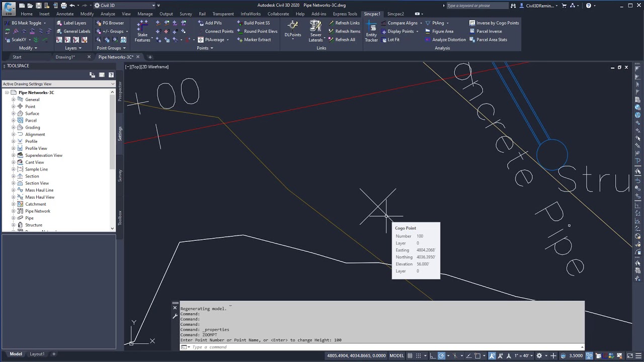Image resolution: width=644 pixels, height=362 pixels.
Task: Open the Annotate ribbon tab
Action: [x=65, y=14]
